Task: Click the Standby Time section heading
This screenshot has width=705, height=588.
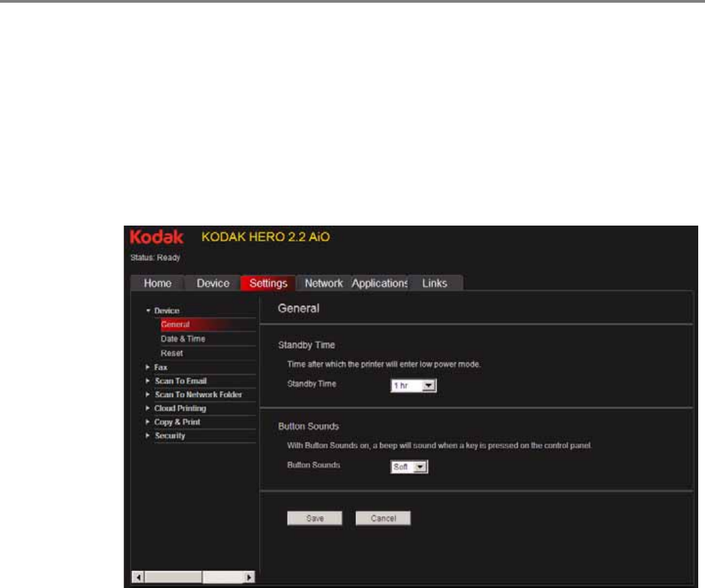Action: tap(306, 345)
